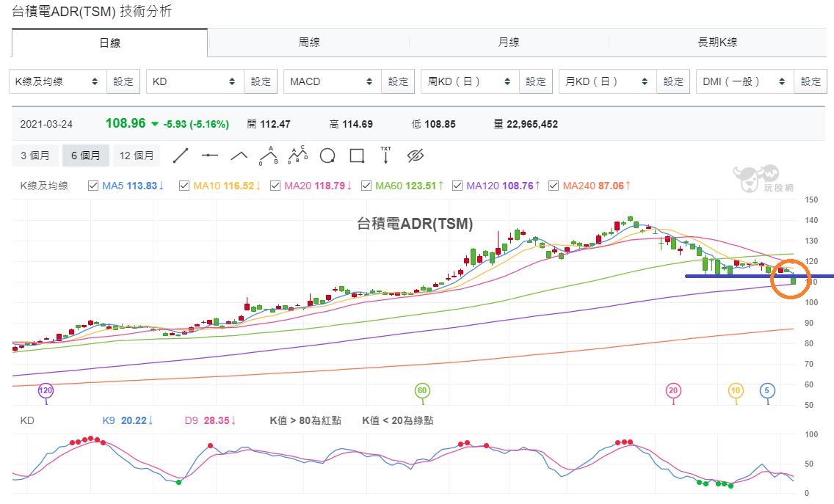This screenshot has width=834, height=504.
Task: Open the 周KD(日) indicator dropdown
Action: (x=470, y=81)
